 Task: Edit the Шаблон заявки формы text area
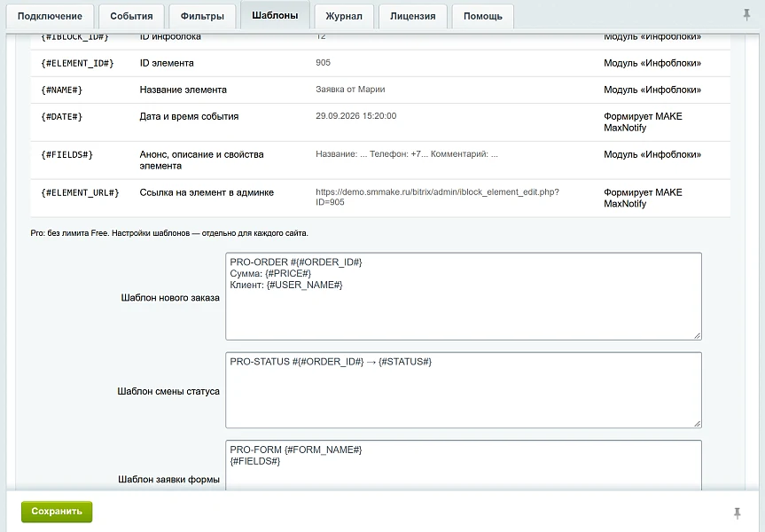[464, 465]
